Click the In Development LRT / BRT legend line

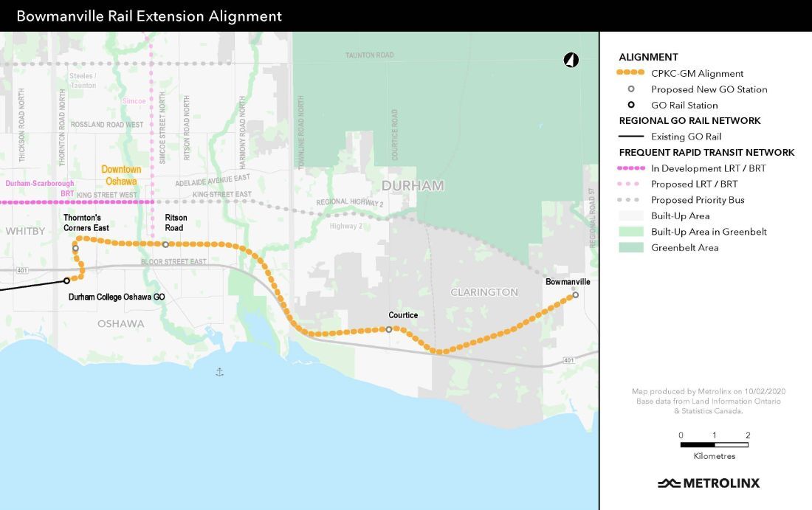coord(631,168)
